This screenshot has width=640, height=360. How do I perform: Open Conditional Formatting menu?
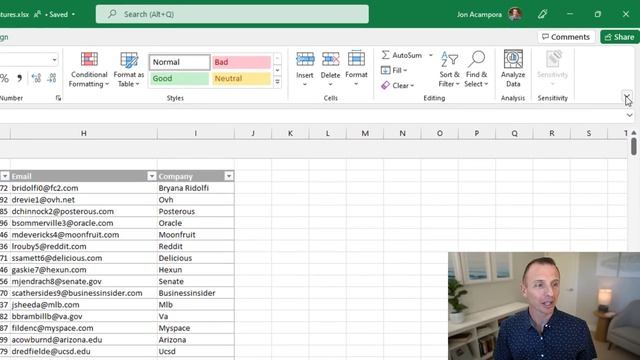89,69
